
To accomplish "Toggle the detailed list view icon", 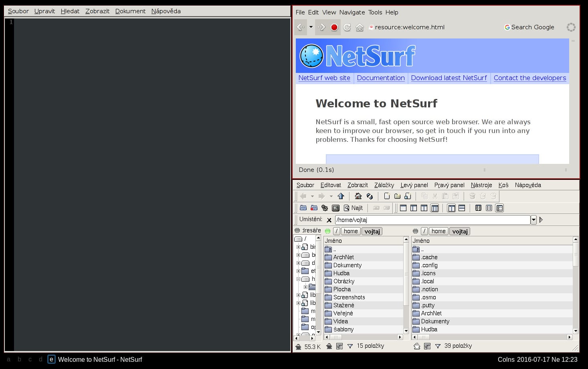I will point(499,208).
